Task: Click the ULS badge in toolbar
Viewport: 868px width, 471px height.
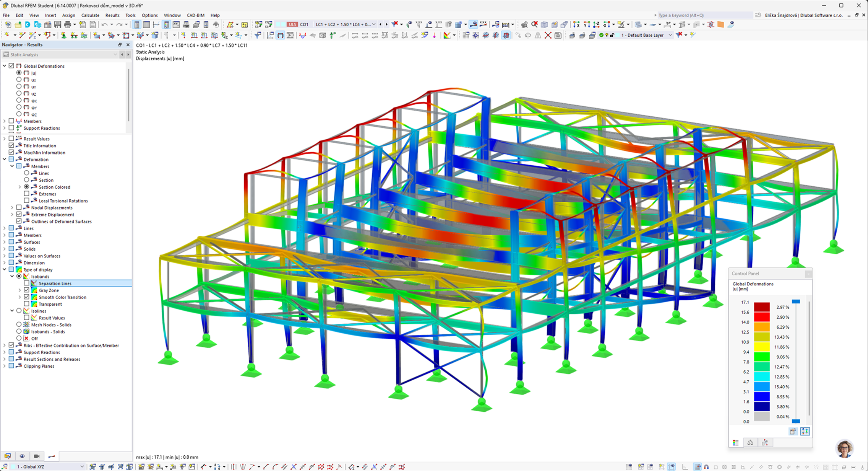Action: click(292, 24)
